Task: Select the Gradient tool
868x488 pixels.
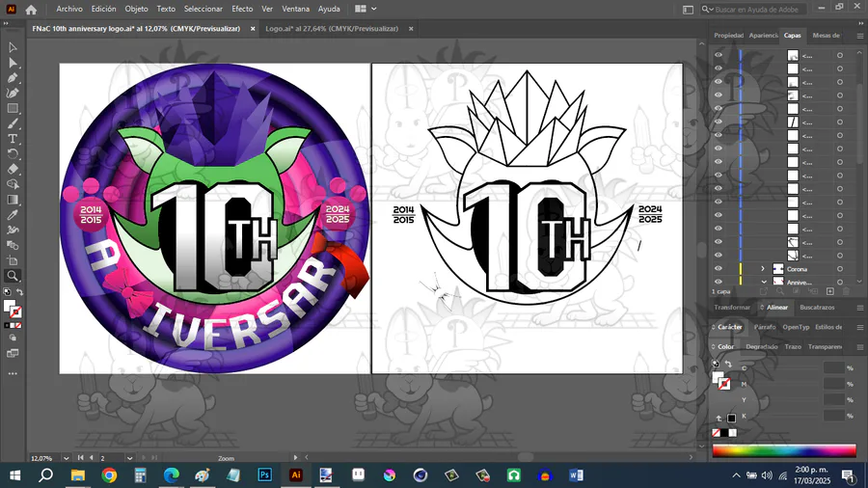Action: click(x=13, y=200)
